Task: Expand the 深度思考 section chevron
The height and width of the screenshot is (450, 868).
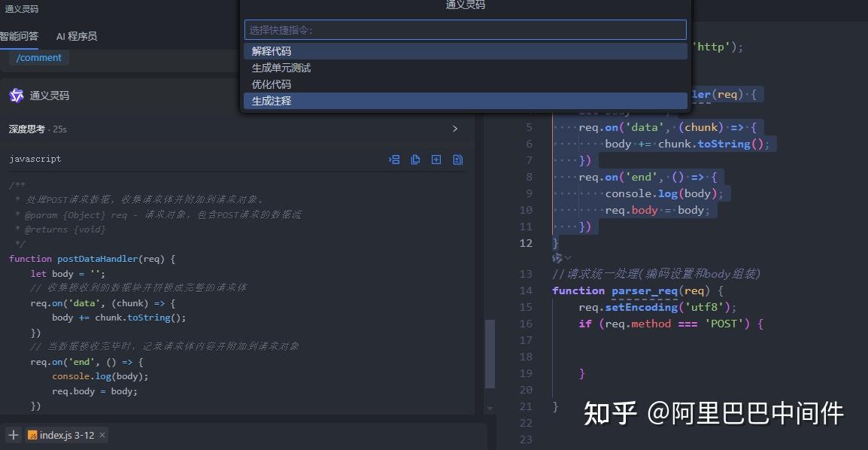Action: 455,129
